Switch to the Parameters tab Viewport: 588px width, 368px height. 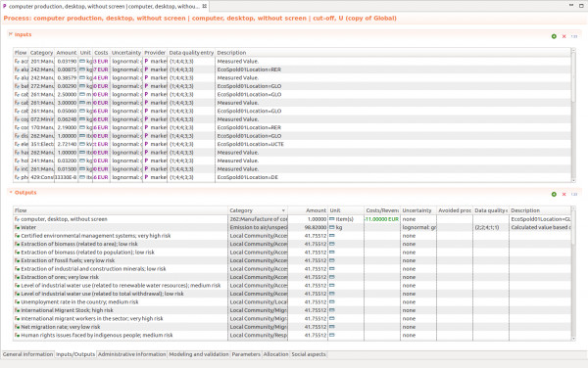[246, 354]
